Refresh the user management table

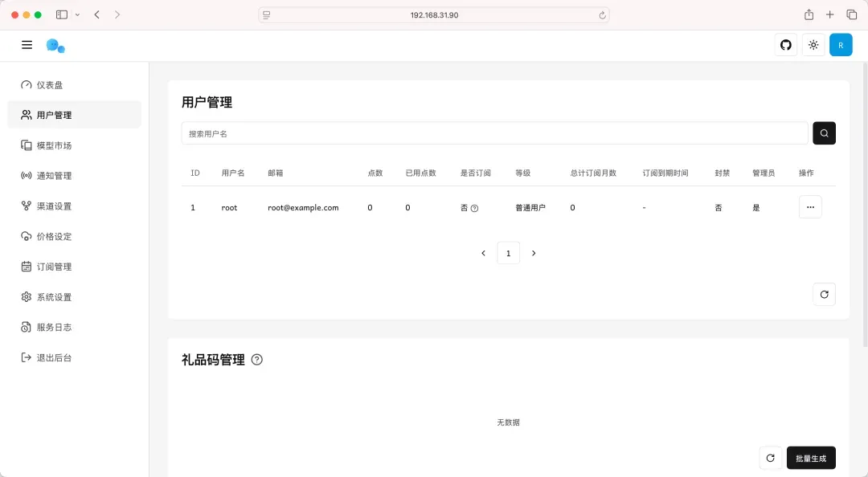click(x=824, y=295)
